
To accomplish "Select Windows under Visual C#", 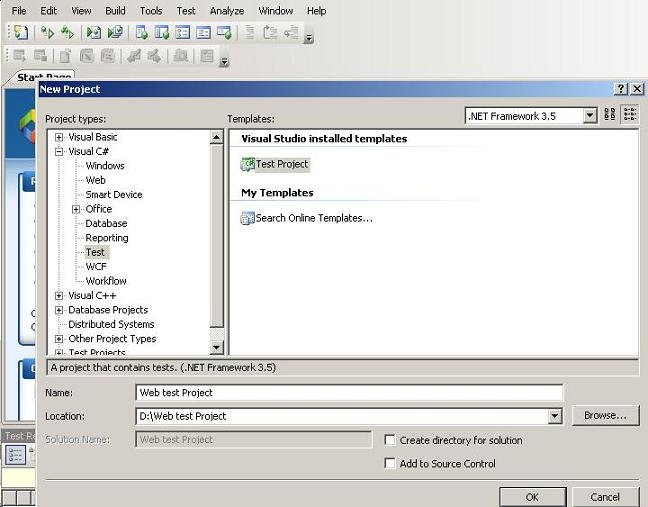I will 105,166.
